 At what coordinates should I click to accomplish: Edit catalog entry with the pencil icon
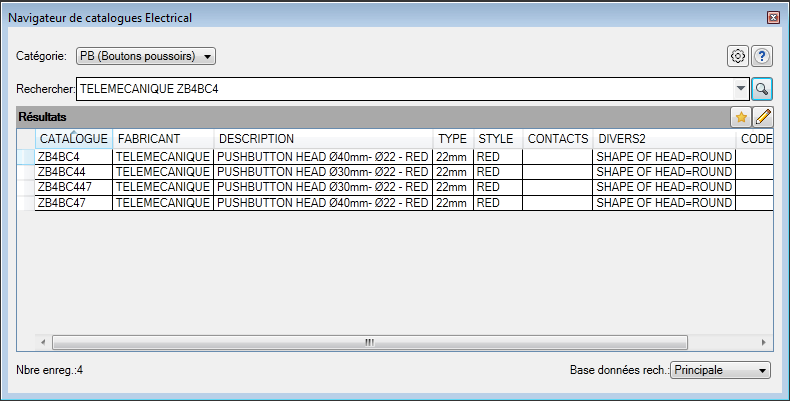[x=763, y=117]
